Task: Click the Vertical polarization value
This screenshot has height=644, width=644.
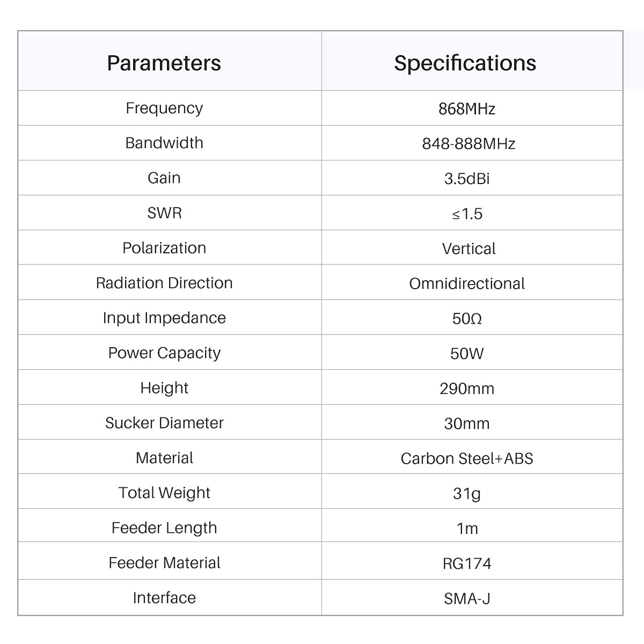Action: (469, 249)
